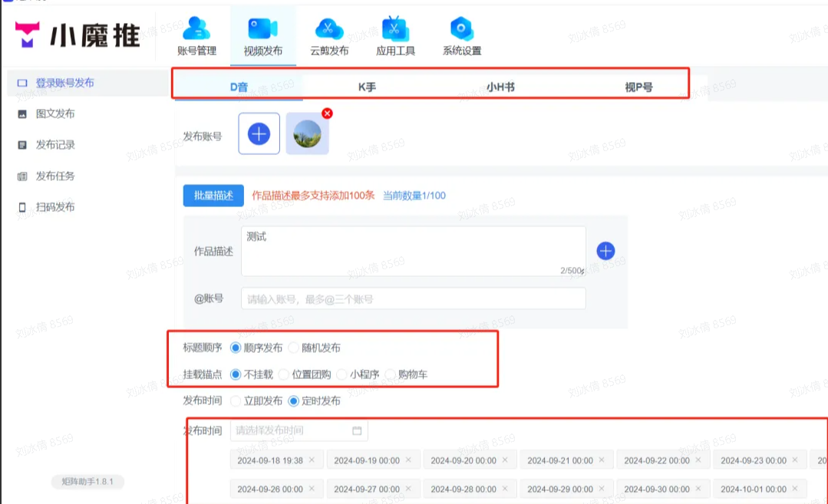The image size is (828, 504).
Task: Select the 位置团购 anchor radio option
Action: [284, 375]
